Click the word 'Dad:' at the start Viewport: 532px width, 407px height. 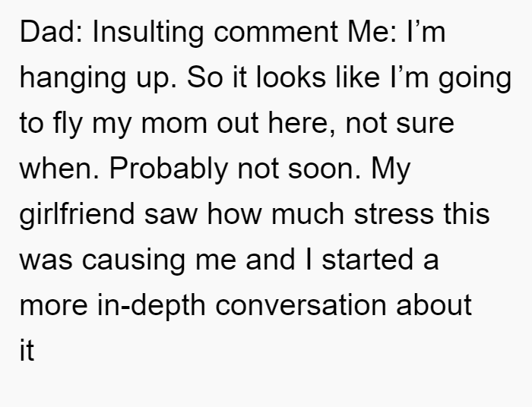coord(51,32)
